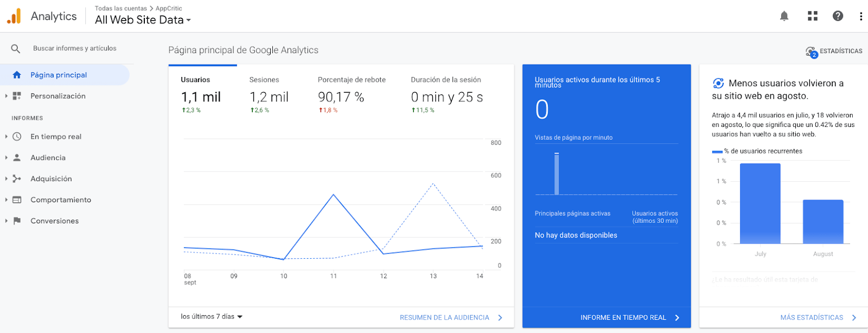
Task: Open the Informe en tiempo real link
Action: (x=623, y=318)
